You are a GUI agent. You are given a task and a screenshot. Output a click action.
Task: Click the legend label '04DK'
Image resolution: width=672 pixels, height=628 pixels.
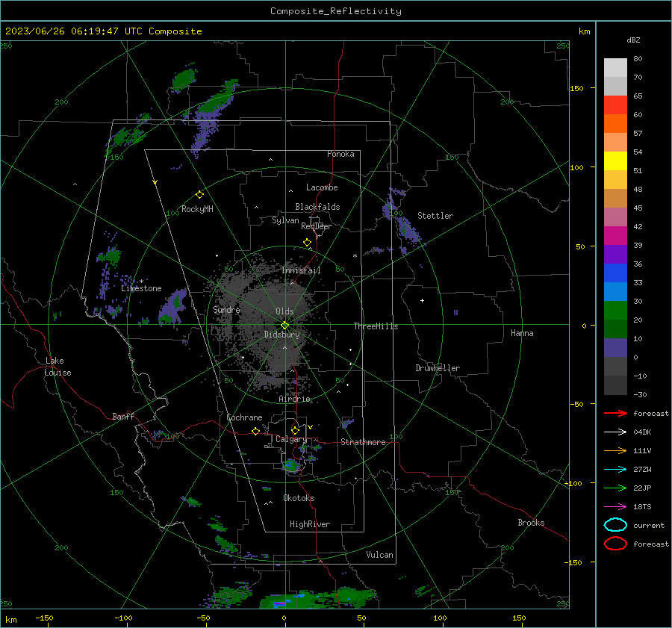pos(642,432)
